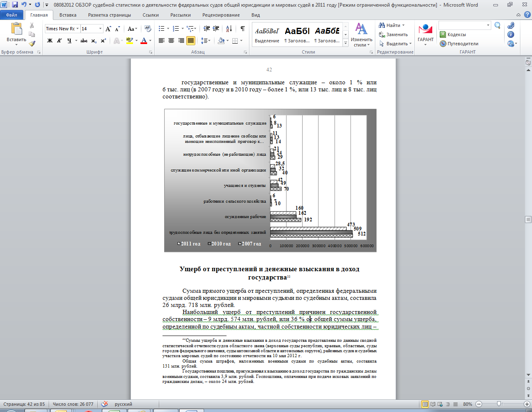This screenshot has width=532, height=412.
Task: Increase paragraph indent
Action: tap(216, 29)
